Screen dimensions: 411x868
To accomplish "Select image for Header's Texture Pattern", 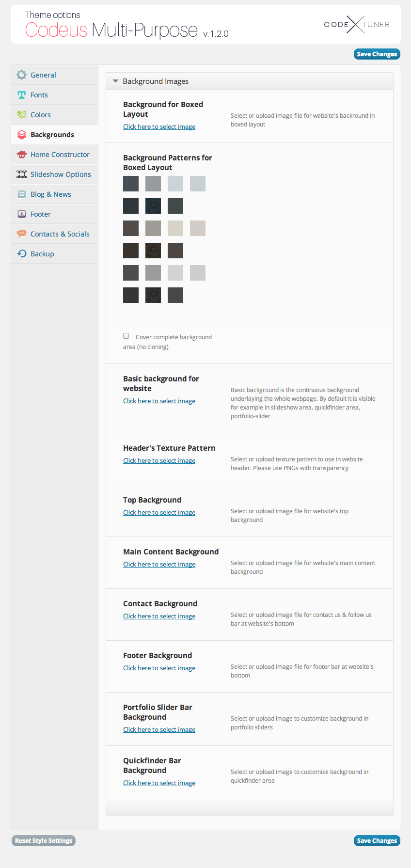I will [x=159, y=460].
